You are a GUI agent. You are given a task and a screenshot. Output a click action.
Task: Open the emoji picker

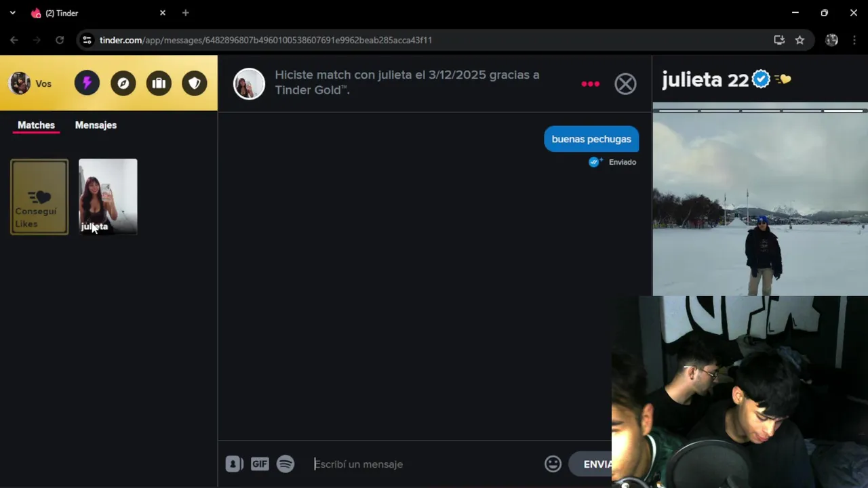553,464
